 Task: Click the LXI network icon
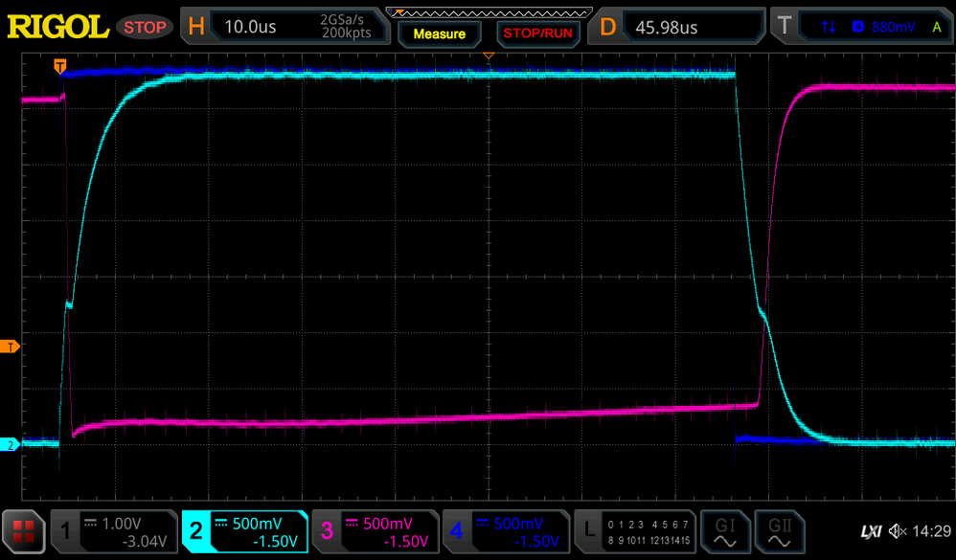(x=871, y=532)
